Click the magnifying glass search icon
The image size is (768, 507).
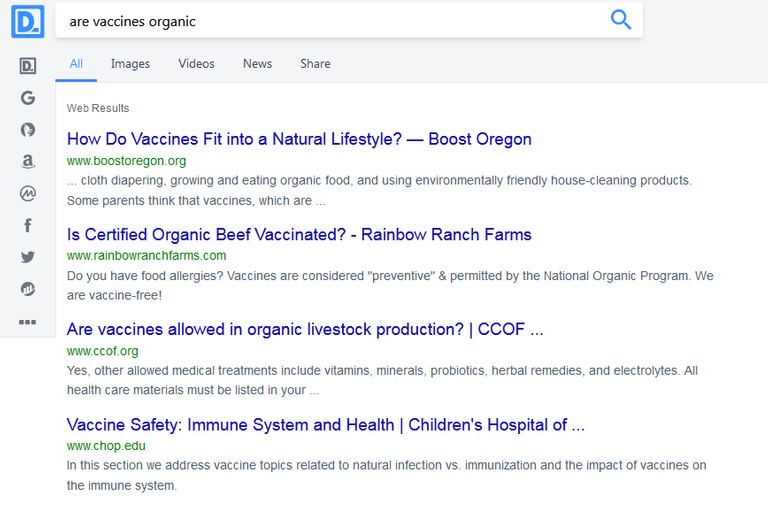point(621,20)
